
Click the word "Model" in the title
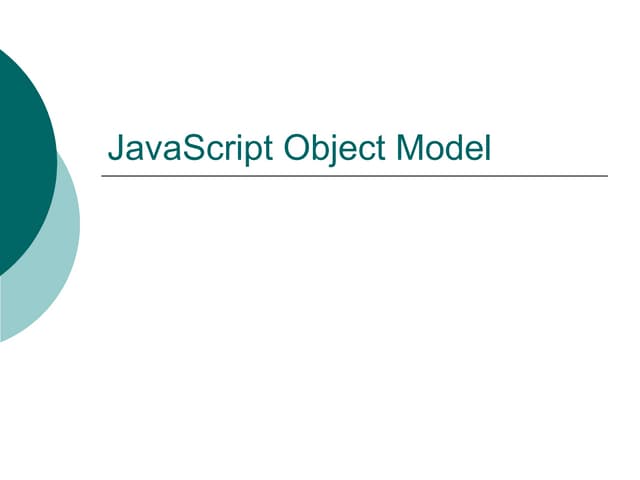tap(444, 149)
